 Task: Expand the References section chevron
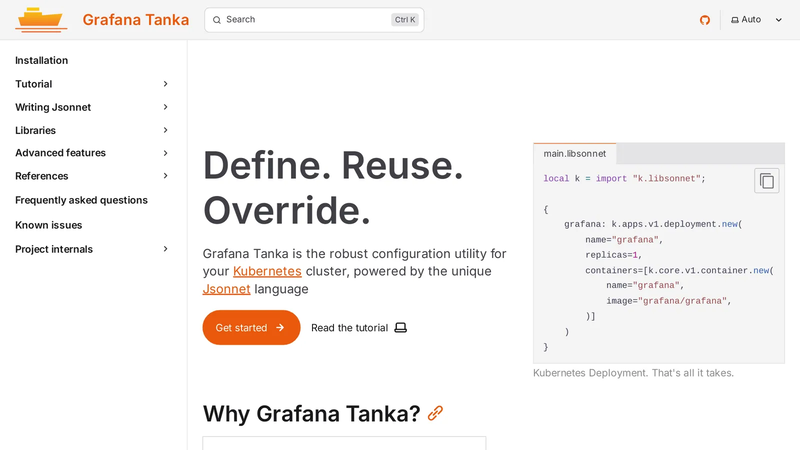tap(165, 176)
